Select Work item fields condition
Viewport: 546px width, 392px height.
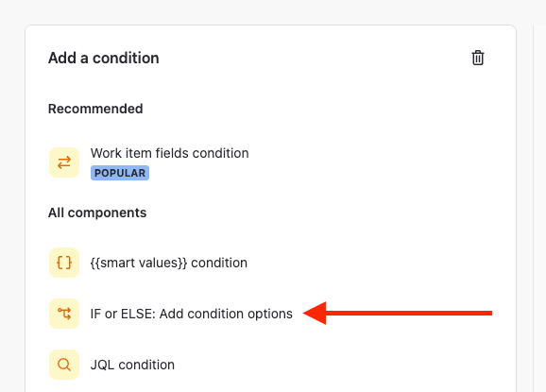[x=170, y=153]
